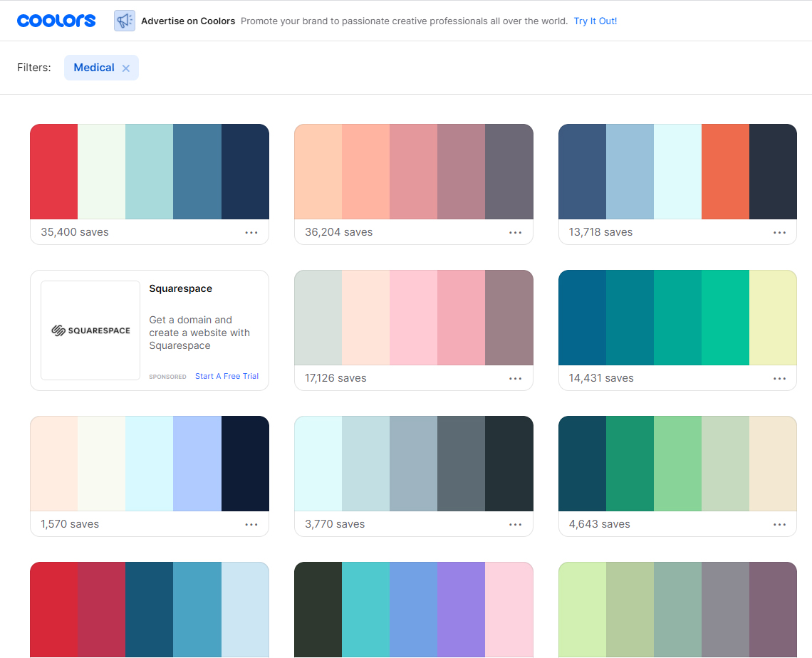
Task: Open the options menu on the 35,400 saves palette
Action: (251, 232)
